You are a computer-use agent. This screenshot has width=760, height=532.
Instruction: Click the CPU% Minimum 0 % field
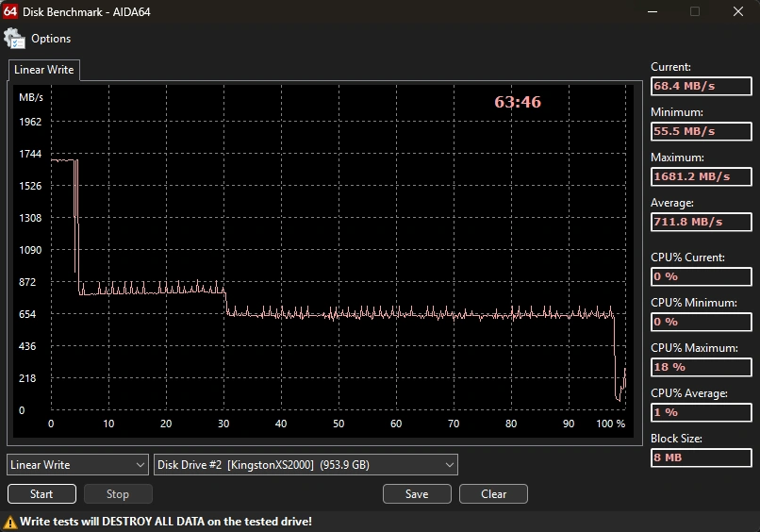point(702,322)
